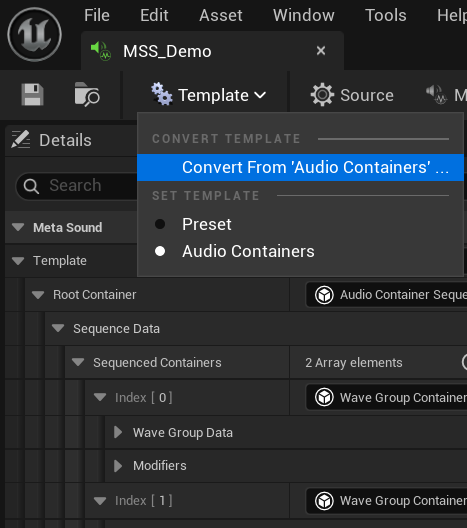The height and width of the screenshot is (528, 467).
Task: Click the Index 0 Wave Group Container icon
Action: tap(324, 397)
